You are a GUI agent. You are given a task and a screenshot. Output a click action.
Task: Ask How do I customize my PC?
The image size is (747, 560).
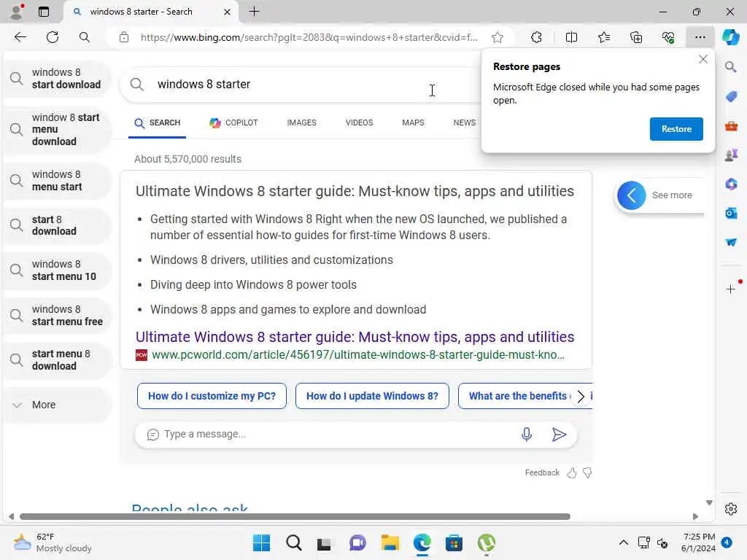click(x=212, y=396)
